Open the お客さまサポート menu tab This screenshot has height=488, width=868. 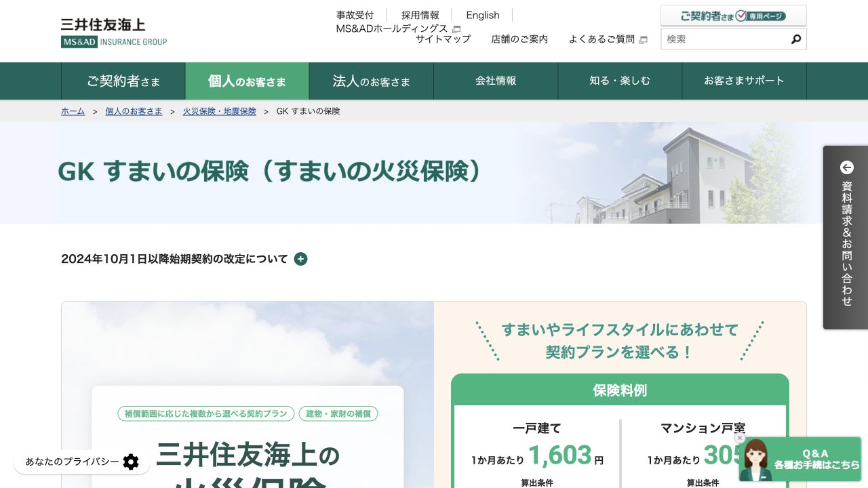tap(745, 81)
